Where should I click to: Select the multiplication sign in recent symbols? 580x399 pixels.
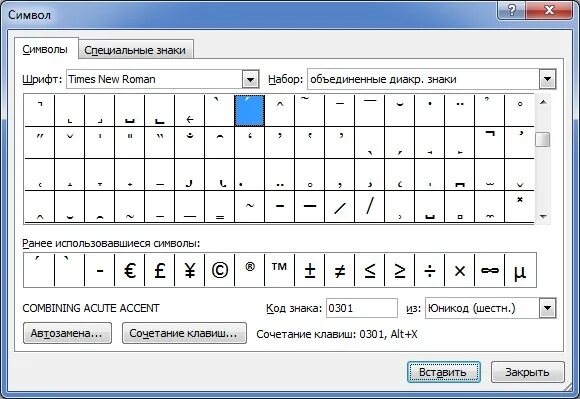(459, 270)
